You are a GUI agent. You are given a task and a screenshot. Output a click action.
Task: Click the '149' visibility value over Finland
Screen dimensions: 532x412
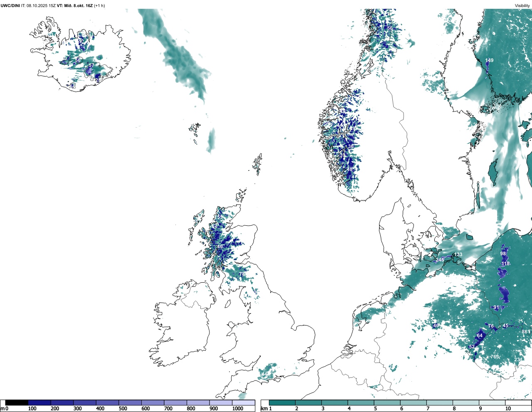click(x=490, y=60)
